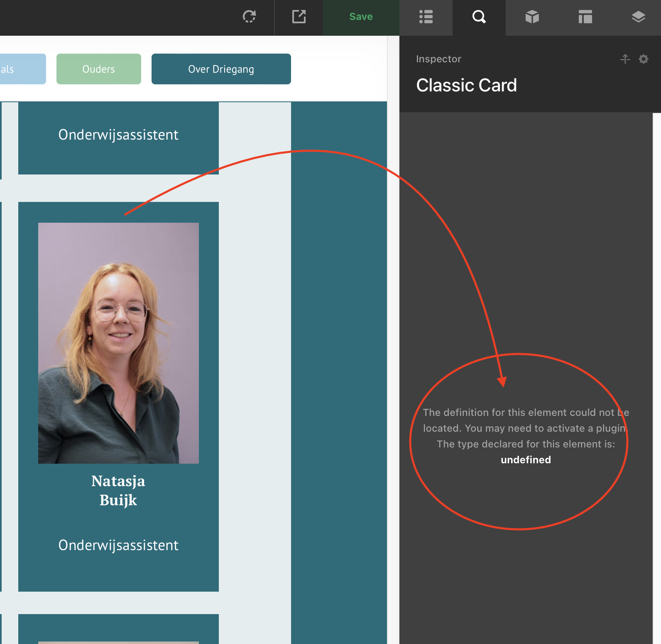Click the Inspector breadcrumb navigation icon
This screenshot has width=661, height=644.
point(625,59)
